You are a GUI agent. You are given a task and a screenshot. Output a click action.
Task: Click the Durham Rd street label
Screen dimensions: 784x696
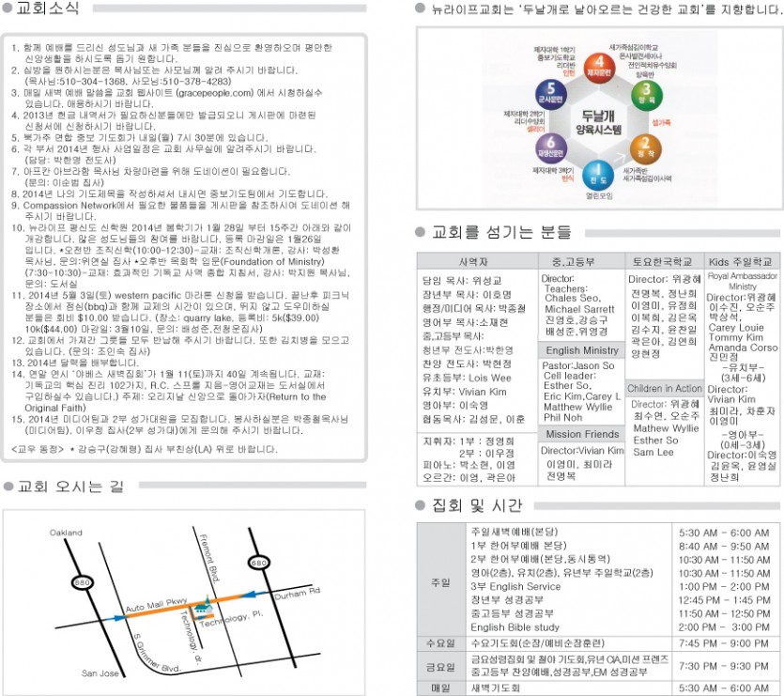click(x=297, y=594)
